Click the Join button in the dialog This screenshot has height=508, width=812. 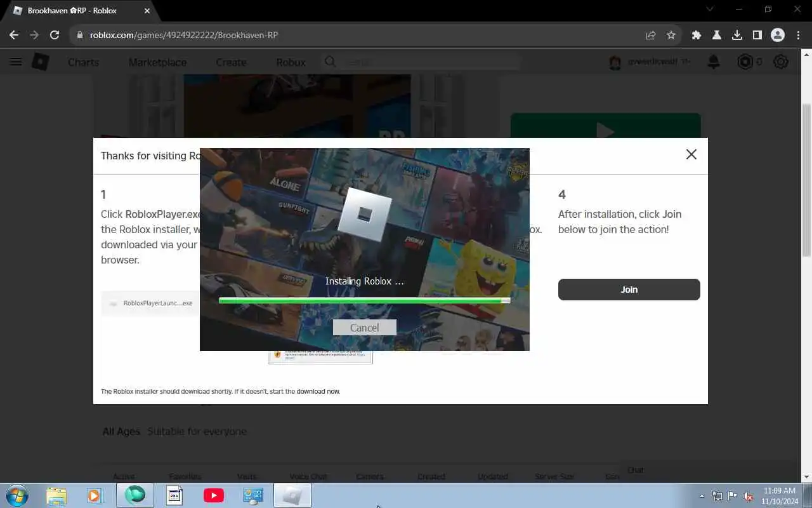629,290
